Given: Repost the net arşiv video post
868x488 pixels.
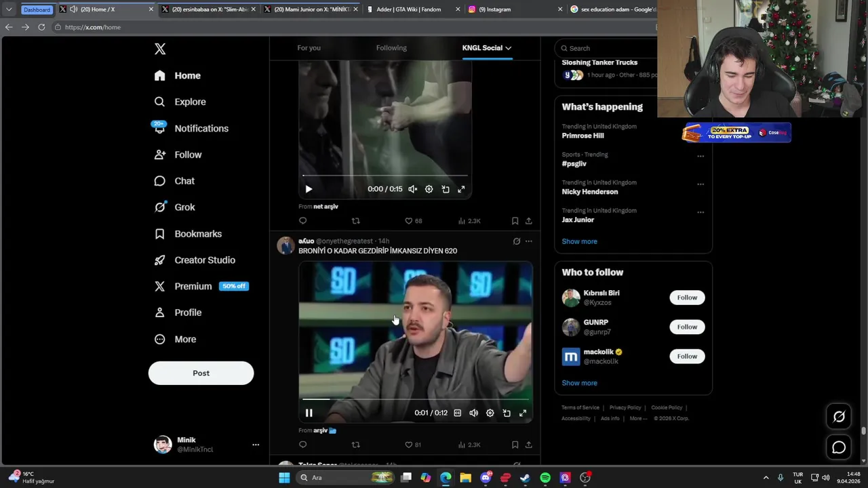Looking at the screenshot, I should point(355,221).
